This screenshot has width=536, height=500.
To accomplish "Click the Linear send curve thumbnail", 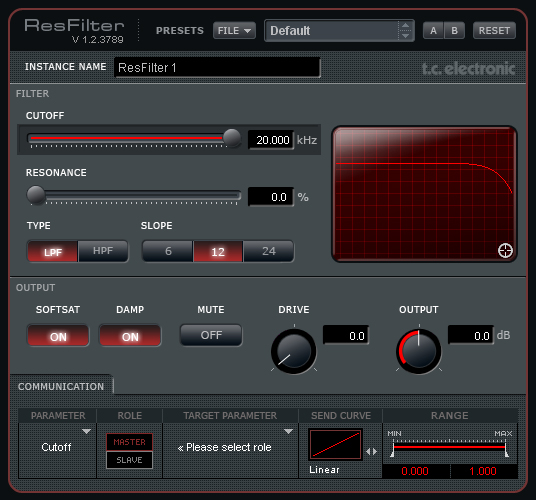I will click(x=335, y=444).
